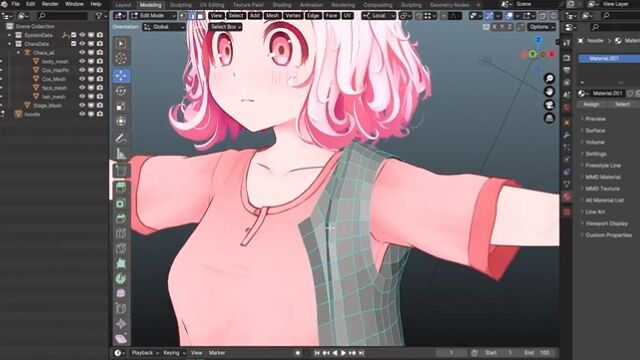Image resolution: width=640 pixels, height=360 pixels.
Task: Pick the Loop Cut tool
Action: pyautogui.click(x=121, y=233)
